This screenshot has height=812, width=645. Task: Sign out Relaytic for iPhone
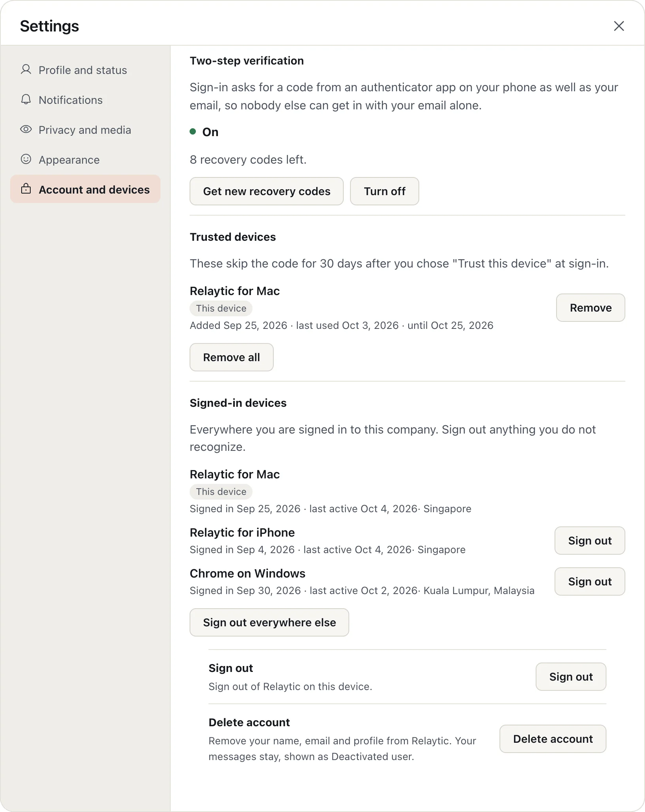coord(590,541)
